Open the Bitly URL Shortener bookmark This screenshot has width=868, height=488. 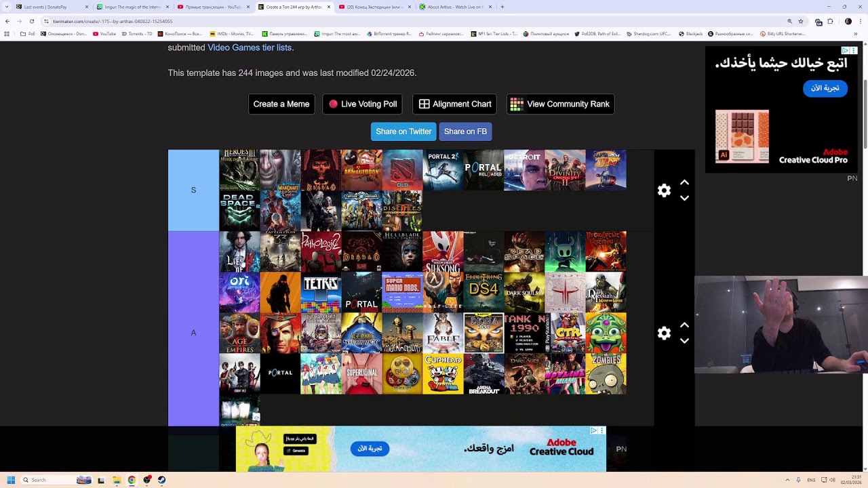(783, 33)
